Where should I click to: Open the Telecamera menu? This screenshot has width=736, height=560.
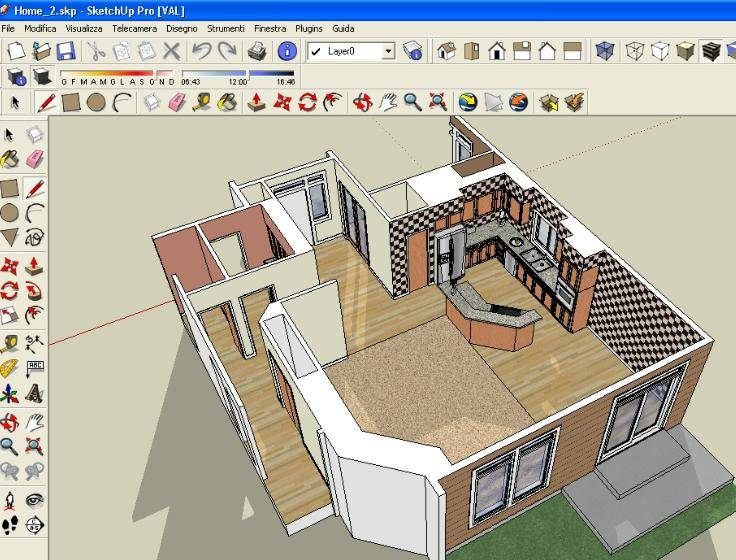point(133,29)
